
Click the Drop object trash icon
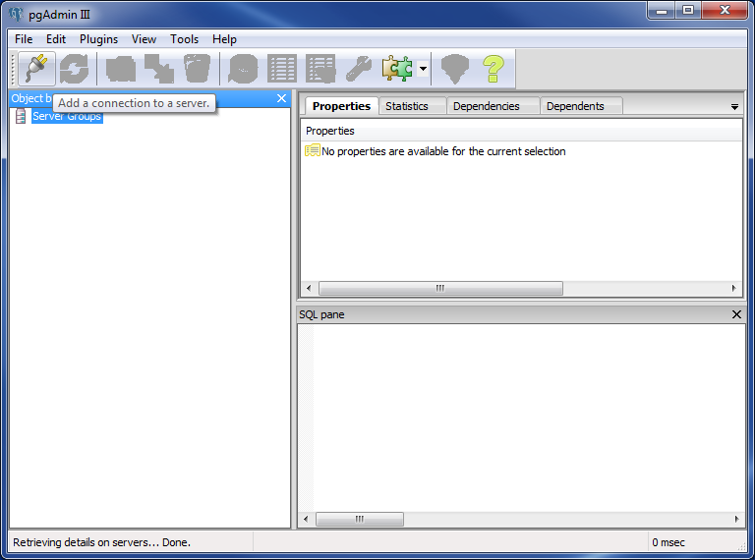click(x=197, y=69)
